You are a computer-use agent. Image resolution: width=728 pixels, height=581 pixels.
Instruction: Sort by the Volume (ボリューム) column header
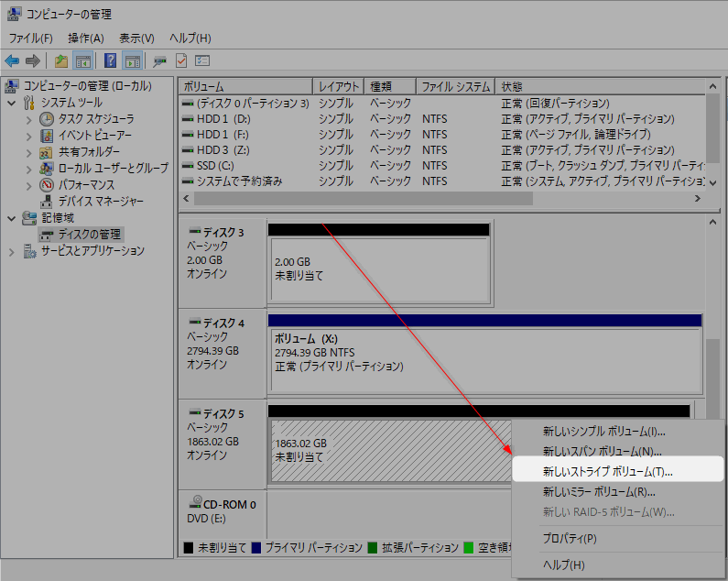click(245, 86)
